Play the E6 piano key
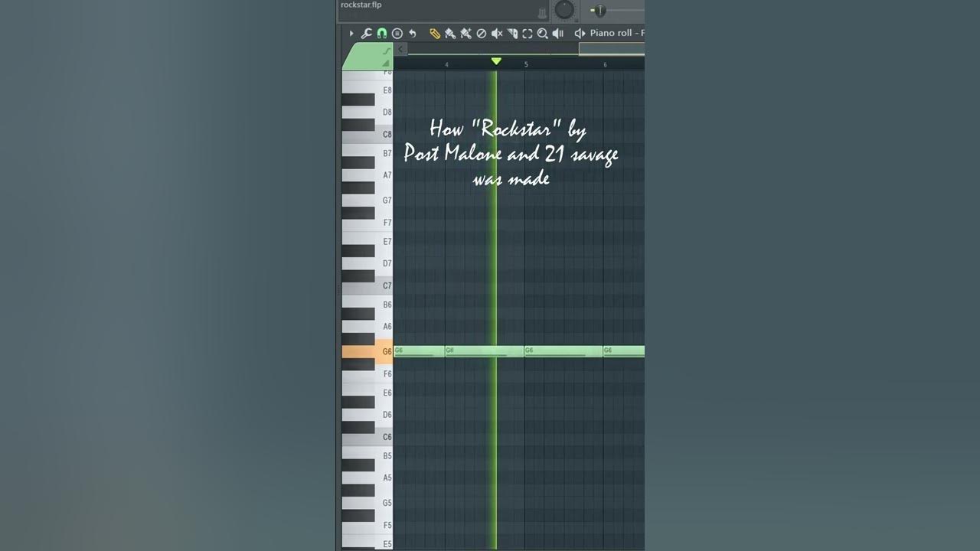The height and width of the screenshot is (551, 980). pyautogui.click(x=367, y=392)
